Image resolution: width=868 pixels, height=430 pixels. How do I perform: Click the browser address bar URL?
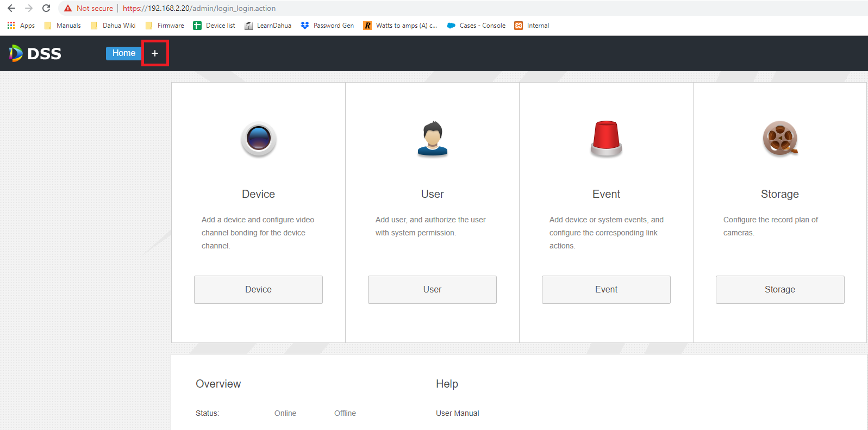(x=199, y=8)
